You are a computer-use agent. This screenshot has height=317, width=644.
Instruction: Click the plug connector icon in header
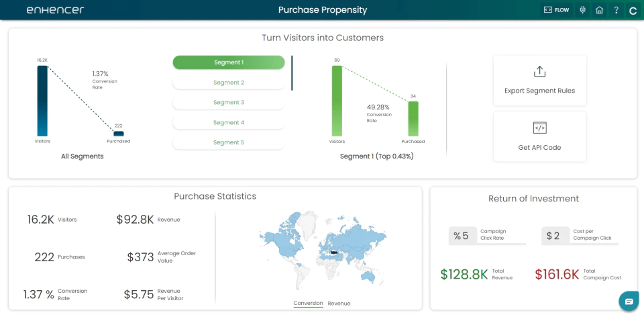[x=582, y=10]
